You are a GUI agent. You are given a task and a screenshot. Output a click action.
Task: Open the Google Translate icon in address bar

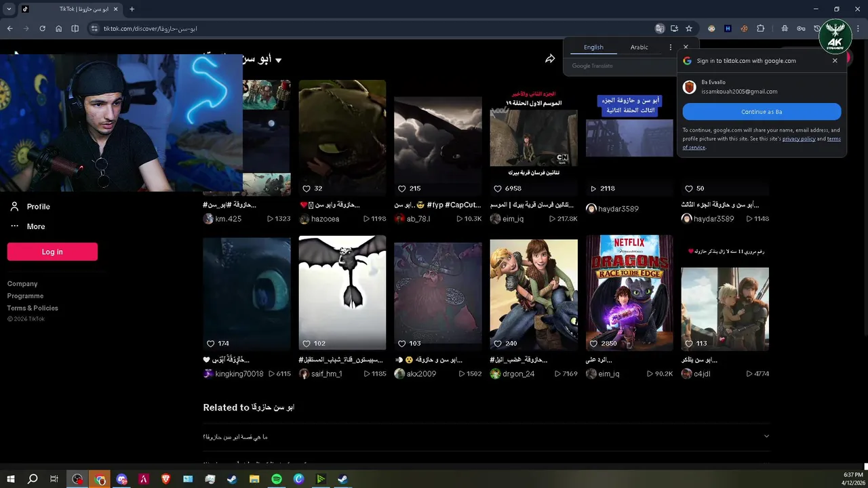click(x=660, y=28)
